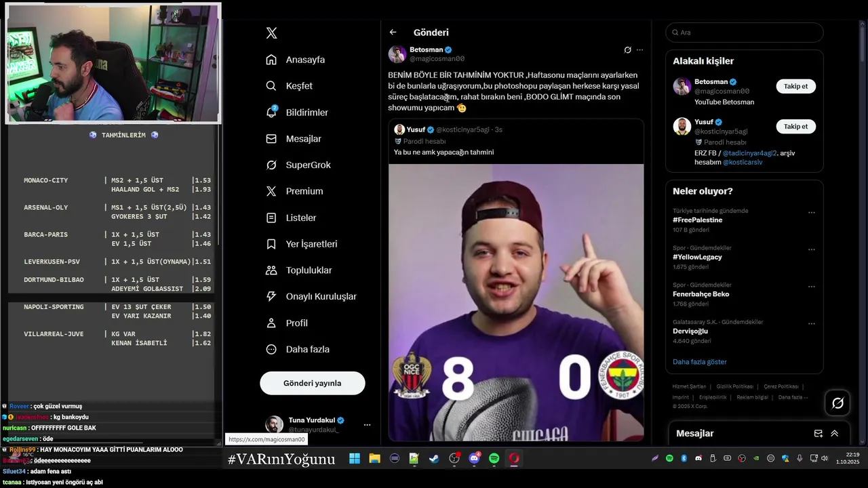Open Anasayfa home page

296,60
